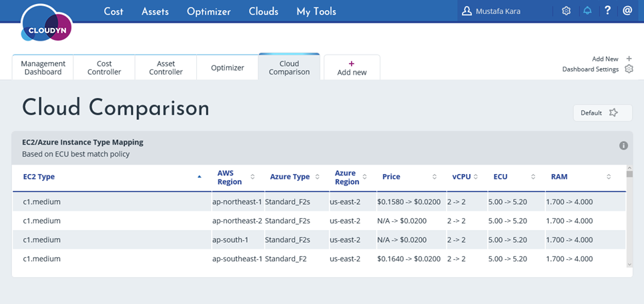Screen dimensions: 644x304
Task: Sort by EC2 Type column arrow
Action: coord(199,177)
